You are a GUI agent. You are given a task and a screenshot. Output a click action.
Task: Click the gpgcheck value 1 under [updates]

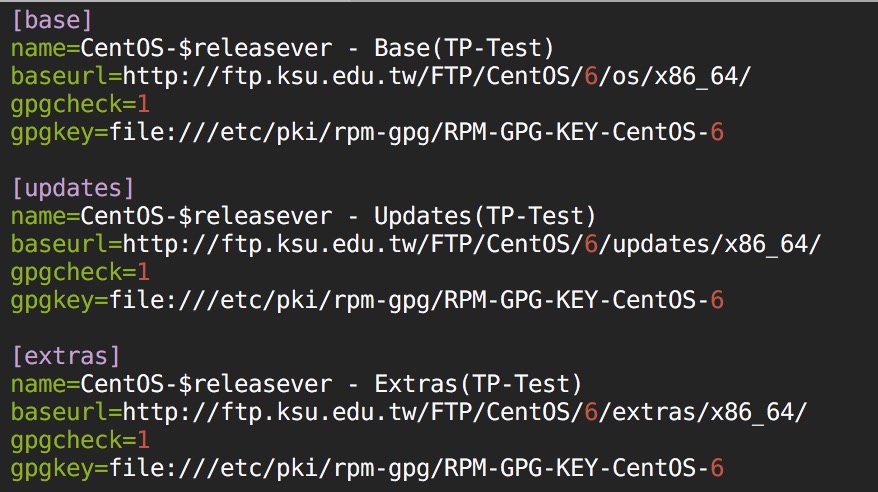pos(143,273)
